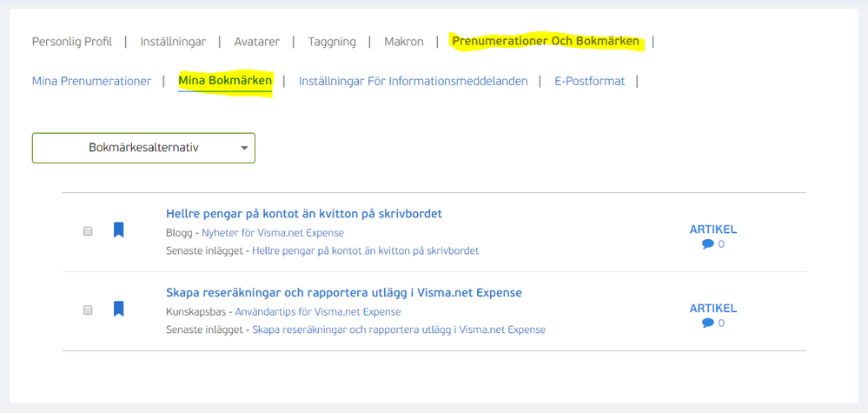
Task: Open article title Hellre pengar på kontot
Action: pos(304,213)
